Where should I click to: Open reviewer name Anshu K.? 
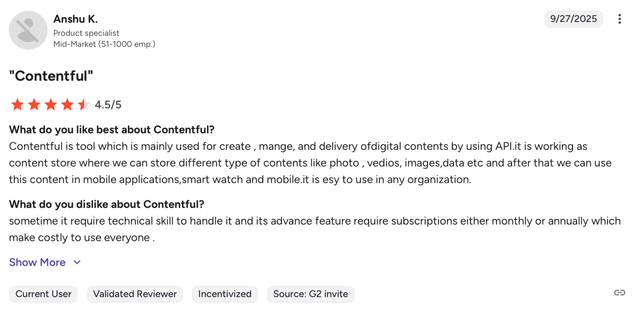coord(75,19)
